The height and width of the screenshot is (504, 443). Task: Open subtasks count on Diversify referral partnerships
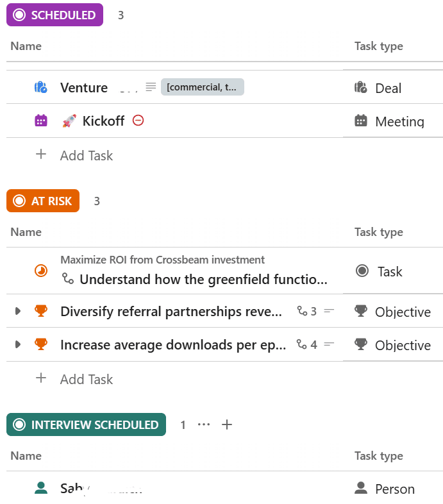pyautogui.click(x=307, y=312)
